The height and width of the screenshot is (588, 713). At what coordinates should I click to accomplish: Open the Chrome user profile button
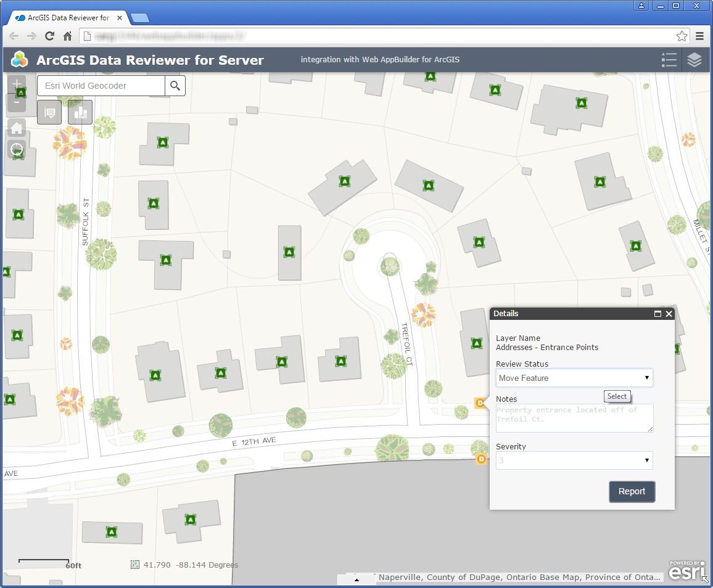click(641, 6)
